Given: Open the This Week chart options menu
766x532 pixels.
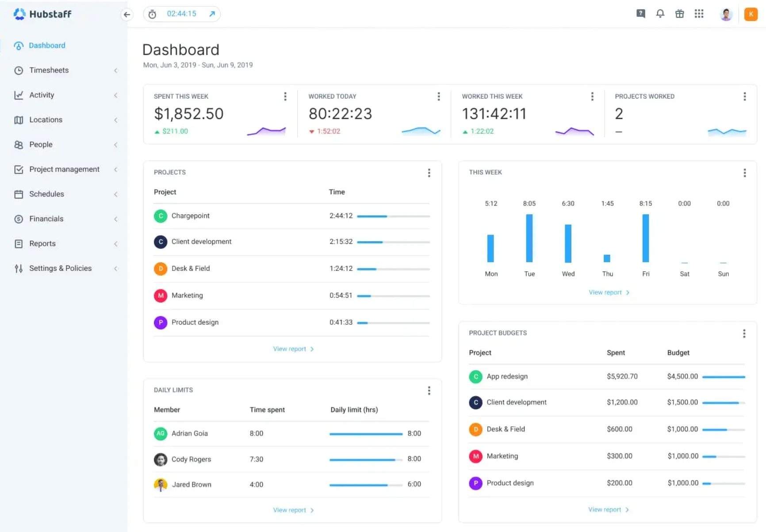Looking at the screenshot, I should [745, 173].
